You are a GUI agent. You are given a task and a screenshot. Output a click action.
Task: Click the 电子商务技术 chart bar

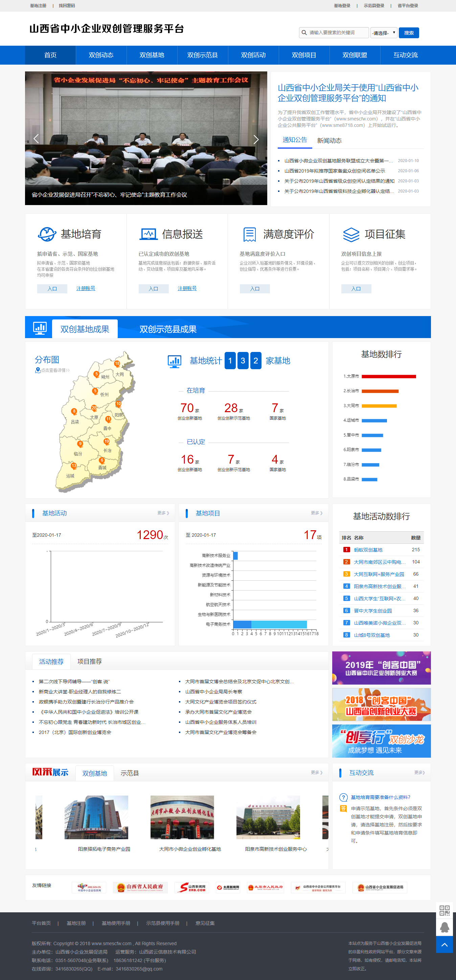[270, 624]
